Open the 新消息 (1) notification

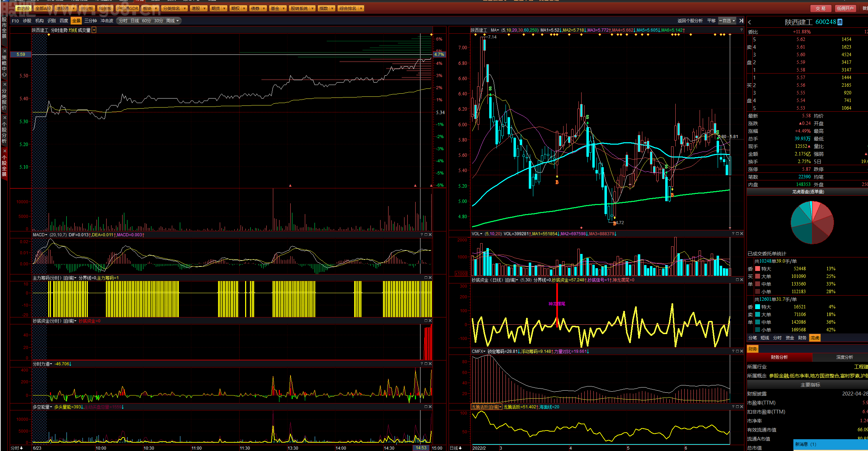click(x=831, y=444)
